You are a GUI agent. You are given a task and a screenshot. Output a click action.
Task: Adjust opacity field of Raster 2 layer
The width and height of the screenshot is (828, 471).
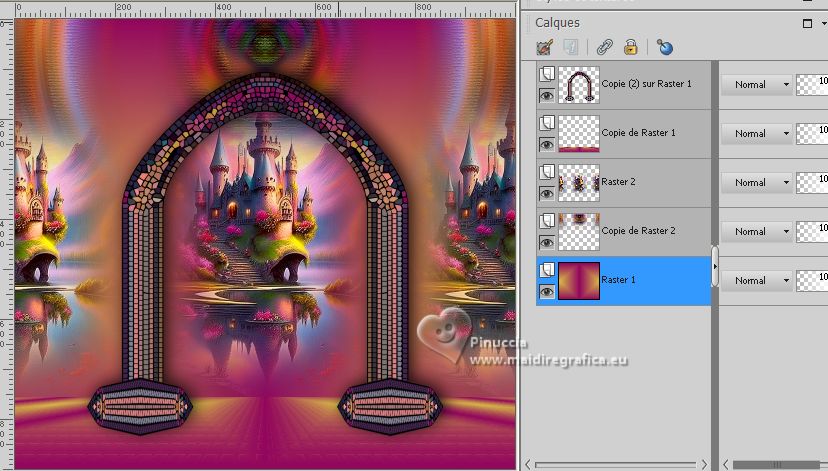pyautogui.click(x=812, y=183)
